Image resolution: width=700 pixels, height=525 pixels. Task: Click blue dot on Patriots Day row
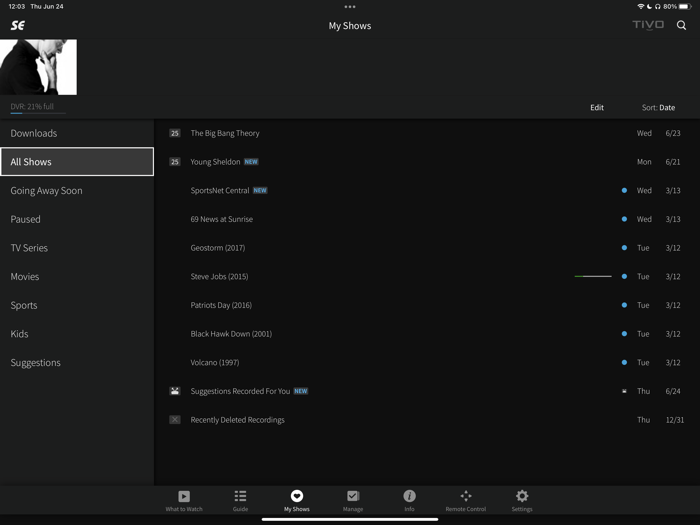pyautogui.click(x=624, y=305)
